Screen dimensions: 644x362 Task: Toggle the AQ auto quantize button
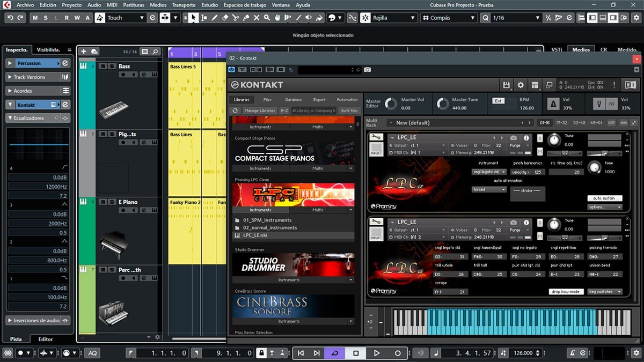pyautogui.click(x=93, y=353)
